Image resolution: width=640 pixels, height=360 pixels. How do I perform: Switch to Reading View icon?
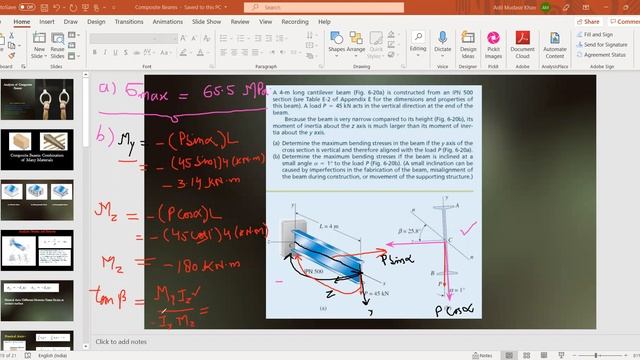coord(544,356)
